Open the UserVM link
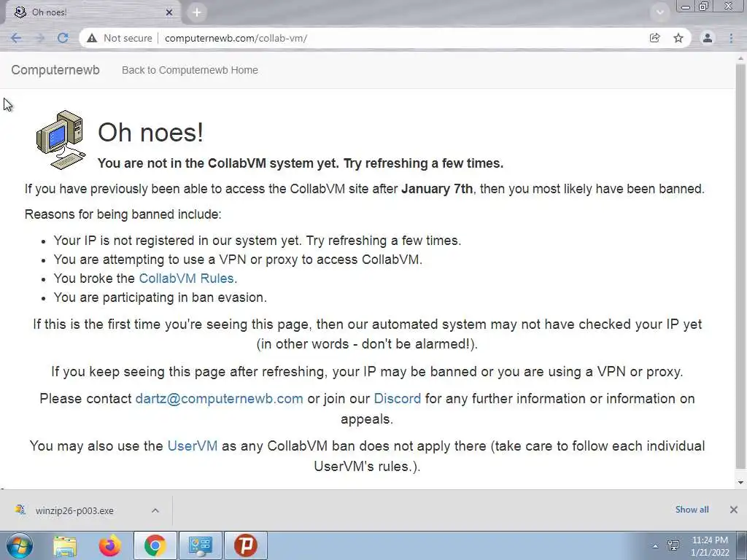 click(193, 446)
